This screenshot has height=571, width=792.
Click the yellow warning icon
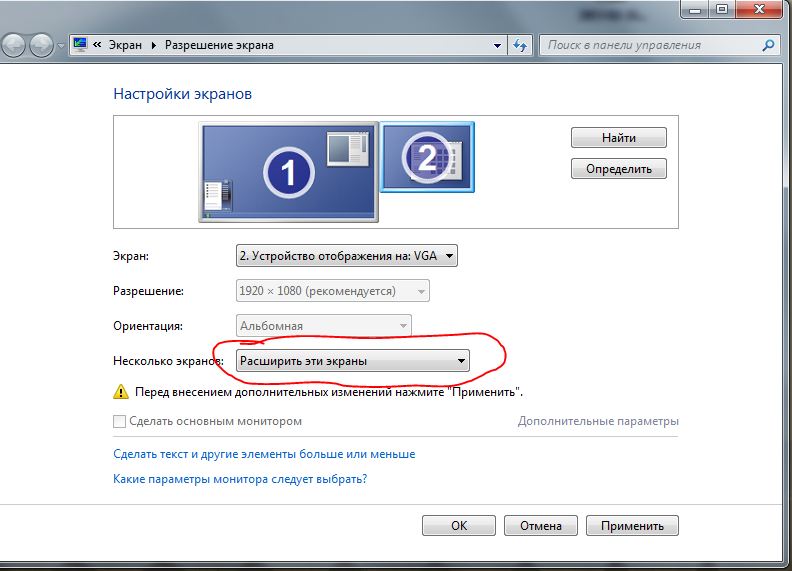(x=121, y=392)
